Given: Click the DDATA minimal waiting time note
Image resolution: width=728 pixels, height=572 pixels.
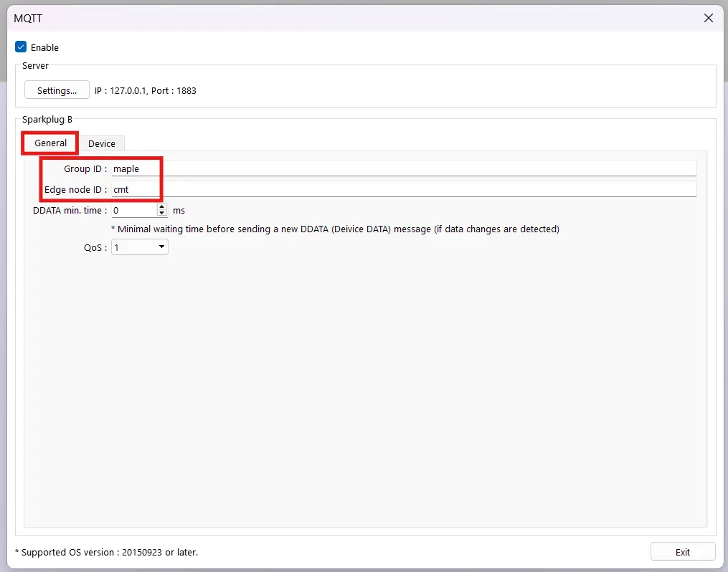Looking at the screenshot, I should (334, 229).
